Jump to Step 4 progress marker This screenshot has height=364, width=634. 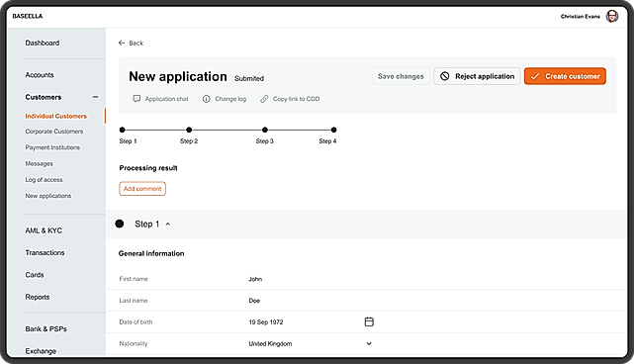tap(333, 130)
